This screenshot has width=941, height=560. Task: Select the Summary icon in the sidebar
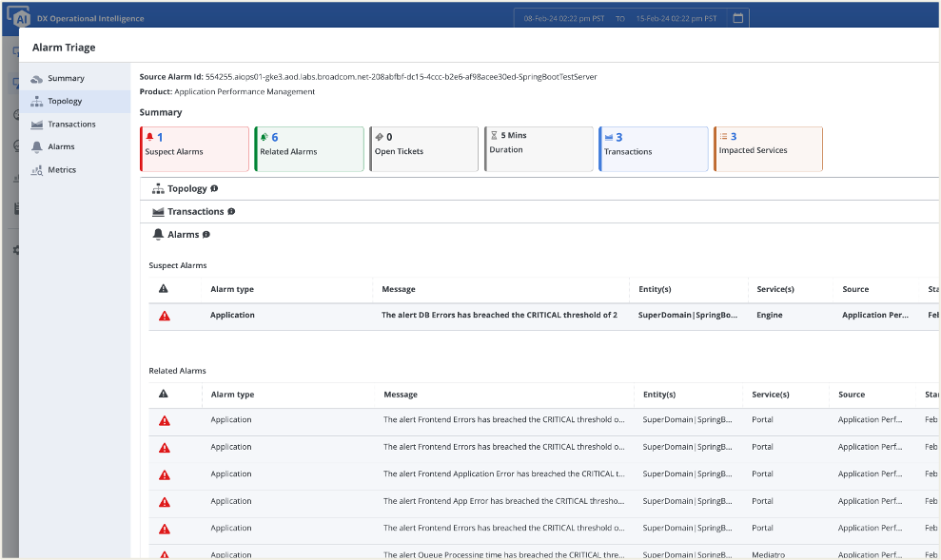click(37, 78)
